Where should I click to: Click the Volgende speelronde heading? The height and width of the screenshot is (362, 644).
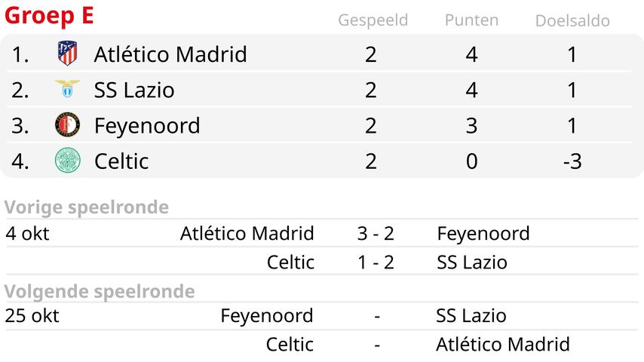100,292
